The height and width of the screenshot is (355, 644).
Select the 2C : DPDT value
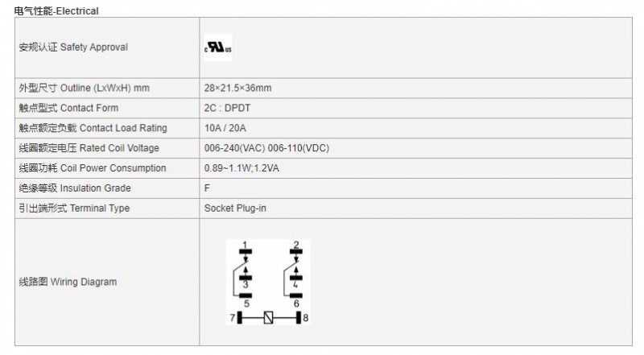[x=227, y=108]
